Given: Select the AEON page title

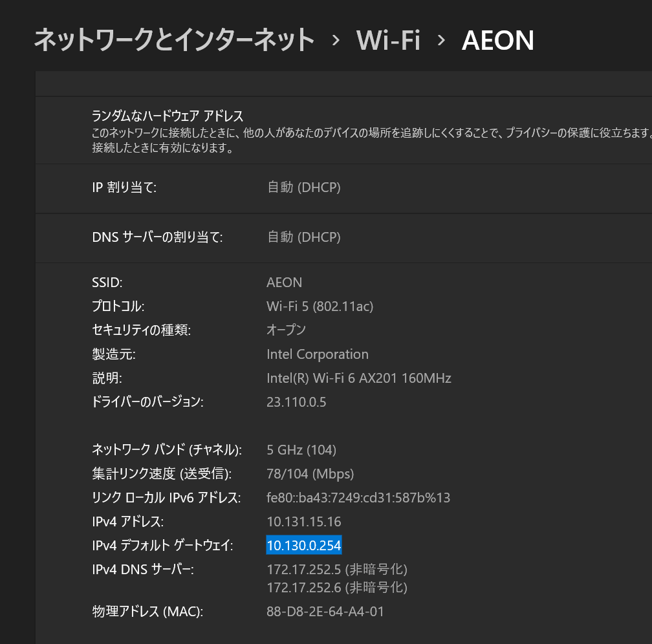Looking at the screenshot, I should pos(498,40).
